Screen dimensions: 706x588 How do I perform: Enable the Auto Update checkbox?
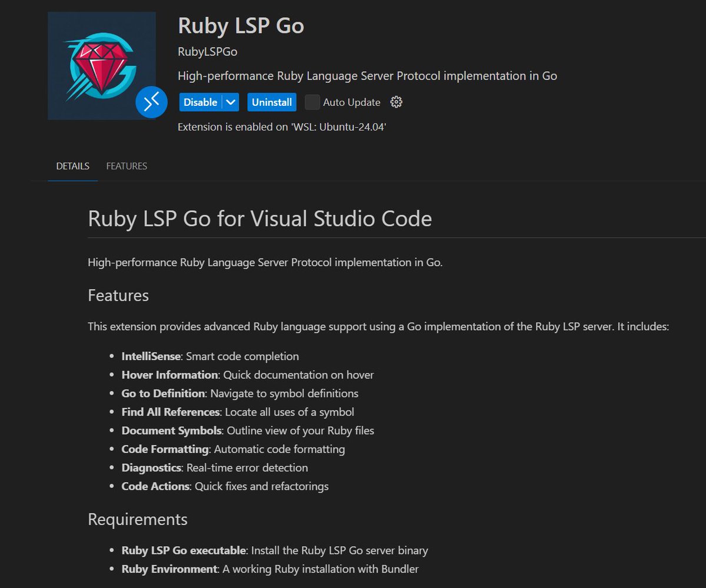coord(311,102)
